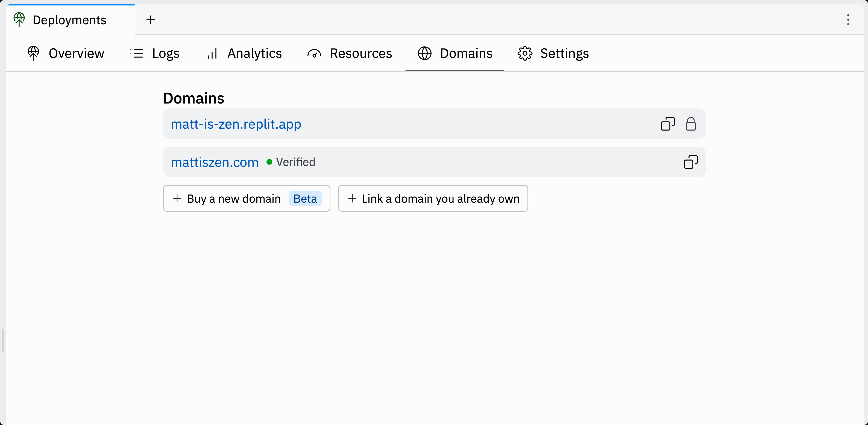Click the green Verified status indicator
Screen dimensions: 868x425
pyautogui.click(x=269, y=162)
